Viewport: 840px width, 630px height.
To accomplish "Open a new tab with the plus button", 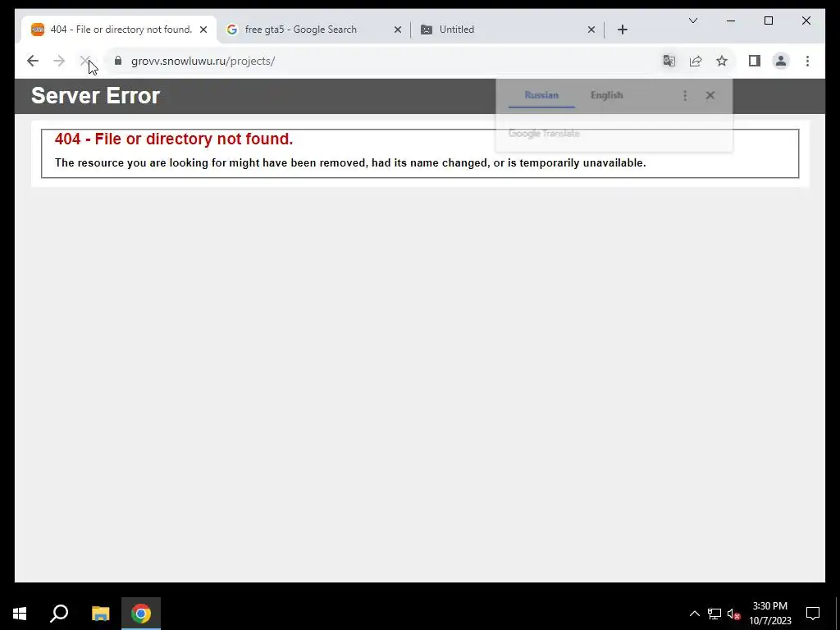I will [623, 30].
